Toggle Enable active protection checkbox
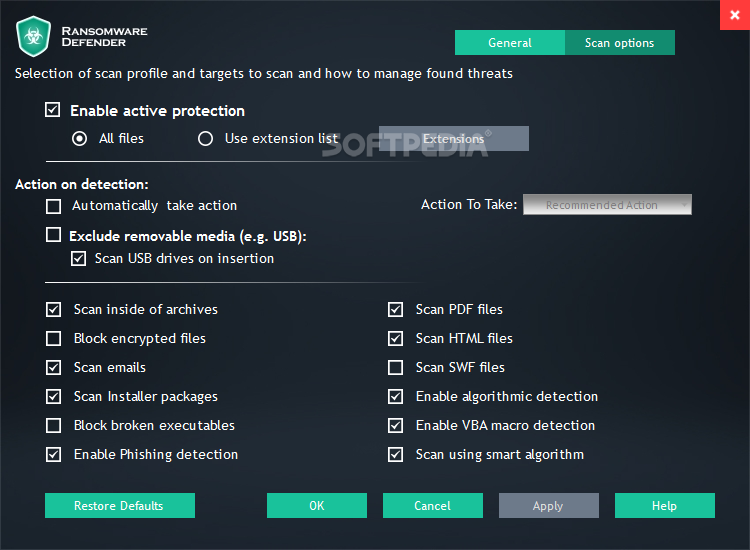This screenshot has height=550, width=750. click(x=53, y=110)
